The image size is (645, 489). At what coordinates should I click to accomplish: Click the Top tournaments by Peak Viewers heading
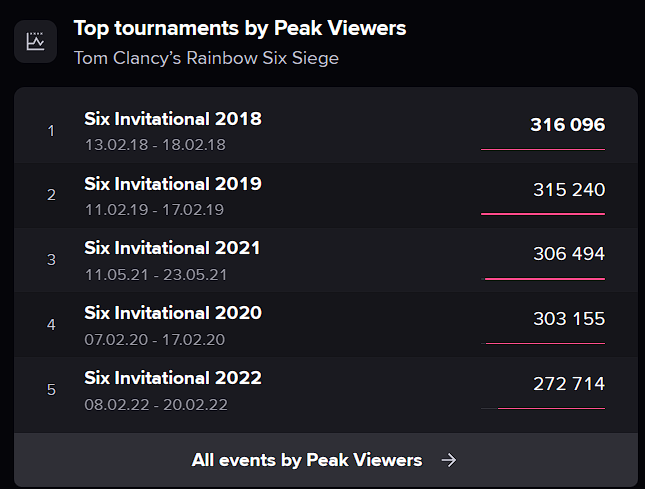pyautogui.click(x=240, y=28)
